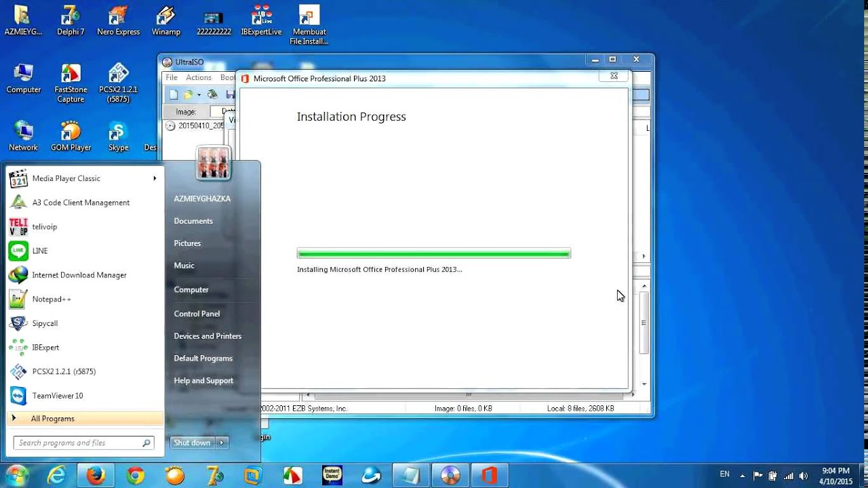Screen dimensions: 868x488
Task: Click the user account picture thumbnail
Action: tap(213, 163)
